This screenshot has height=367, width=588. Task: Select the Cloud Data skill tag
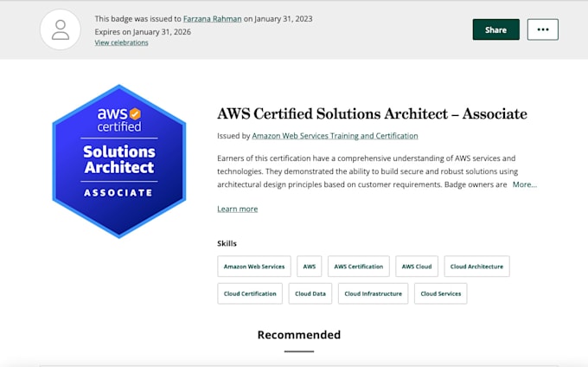coord(310,293)
